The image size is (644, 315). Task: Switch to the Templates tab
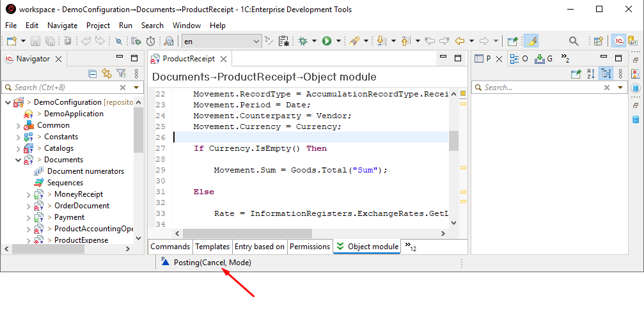coord(212,247)
